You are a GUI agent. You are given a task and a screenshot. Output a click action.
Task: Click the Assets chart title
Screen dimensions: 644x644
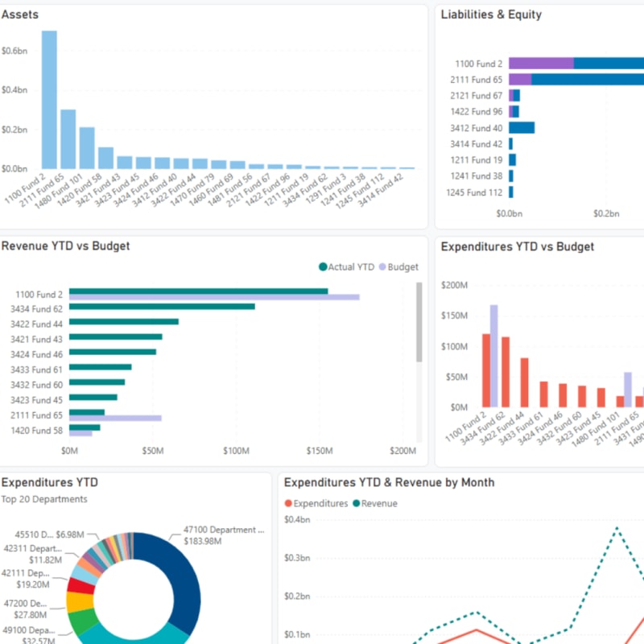pos(20,14)
